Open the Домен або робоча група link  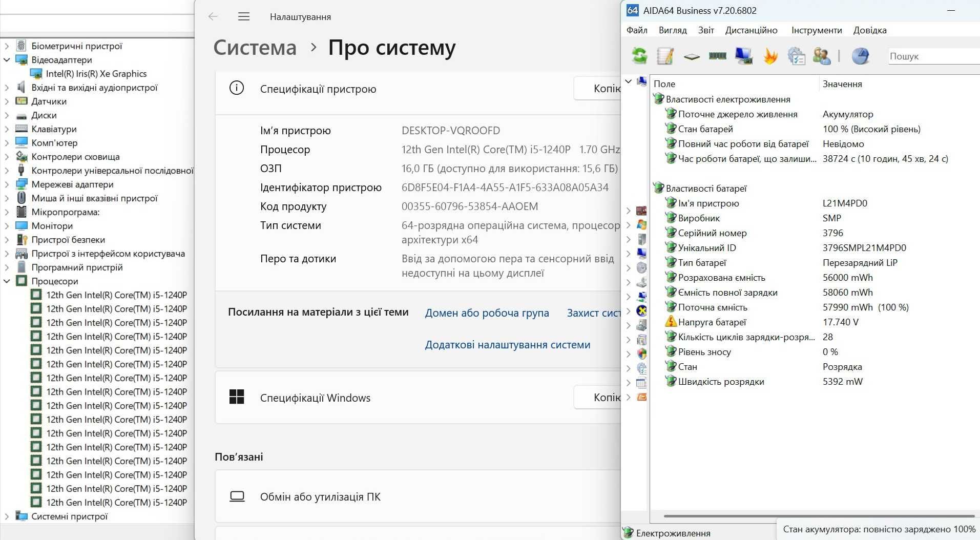point(487,313)
